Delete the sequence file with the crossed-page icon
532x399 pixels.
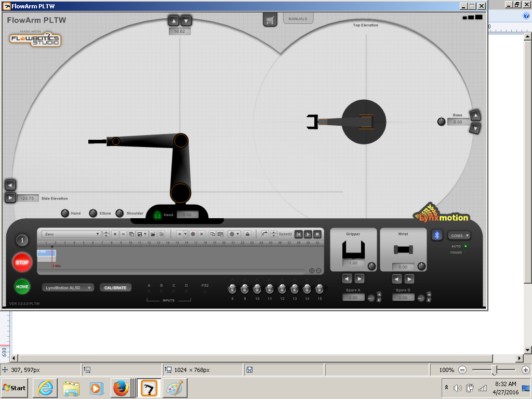pyautogui.click(x=162, y=234)
